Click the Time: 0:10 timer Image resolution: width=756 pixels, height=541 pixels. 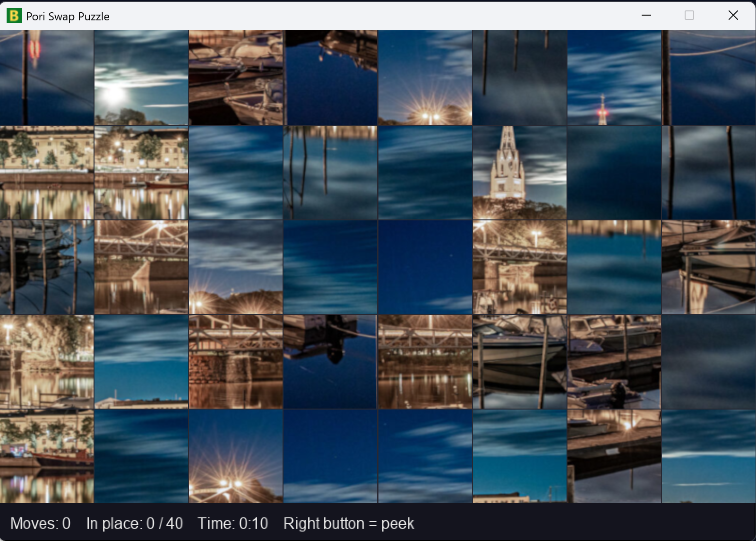[233, 523]
